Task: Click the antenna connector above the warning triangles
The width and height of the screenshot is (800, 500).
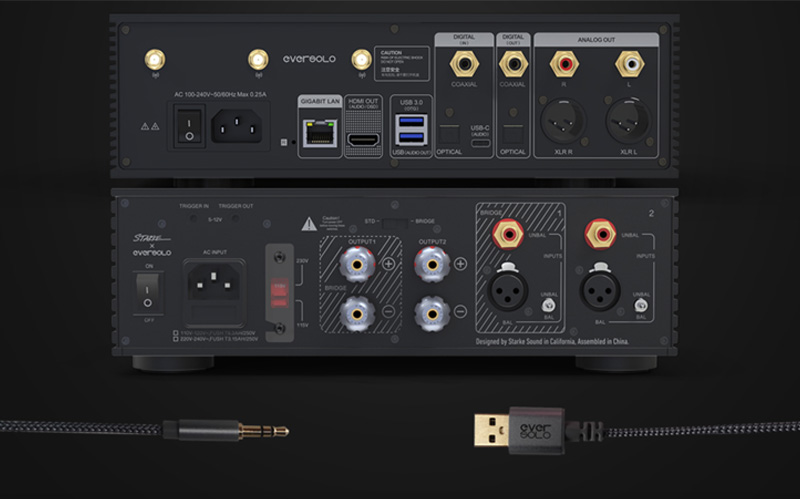Action: [155, 60]
